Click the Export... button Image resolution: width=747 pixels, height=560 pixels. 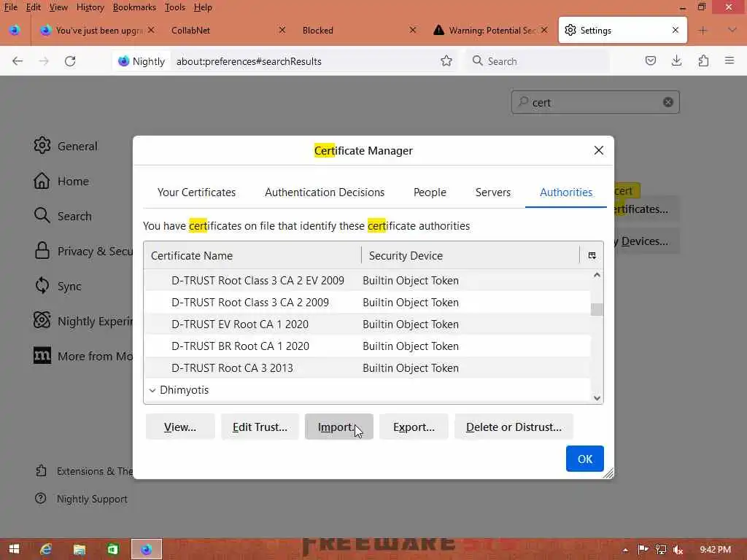(414, 427)
